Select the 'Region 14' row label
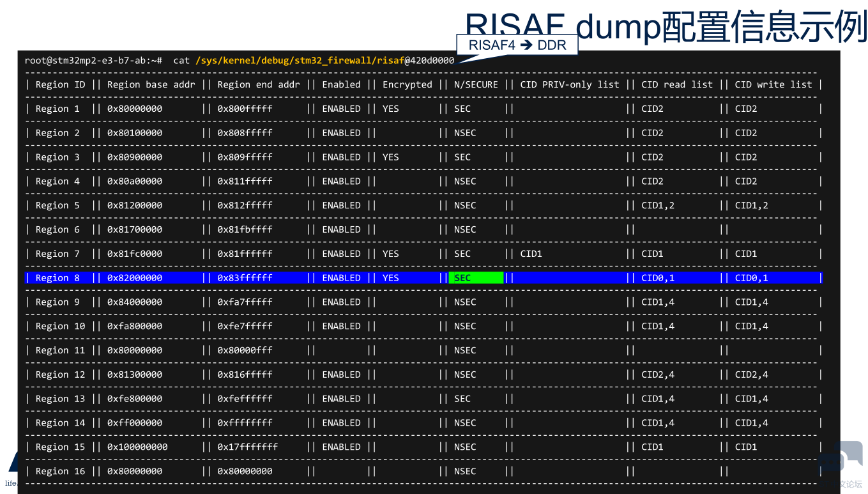868x494 pixels. [x=61, y=423]
